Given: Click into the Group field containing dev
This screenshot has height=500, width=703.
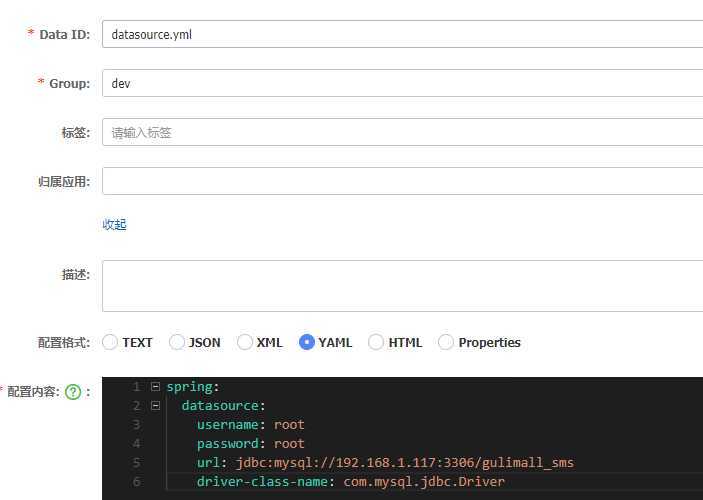Looking at the screenshot, I should pyautogui.click(x=400, y=83).
